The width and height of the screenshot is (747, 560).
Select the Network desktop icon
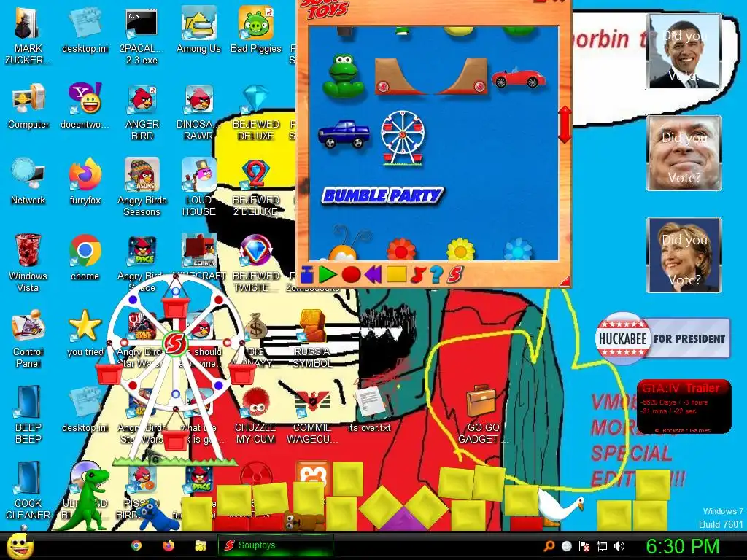point(28,182)
